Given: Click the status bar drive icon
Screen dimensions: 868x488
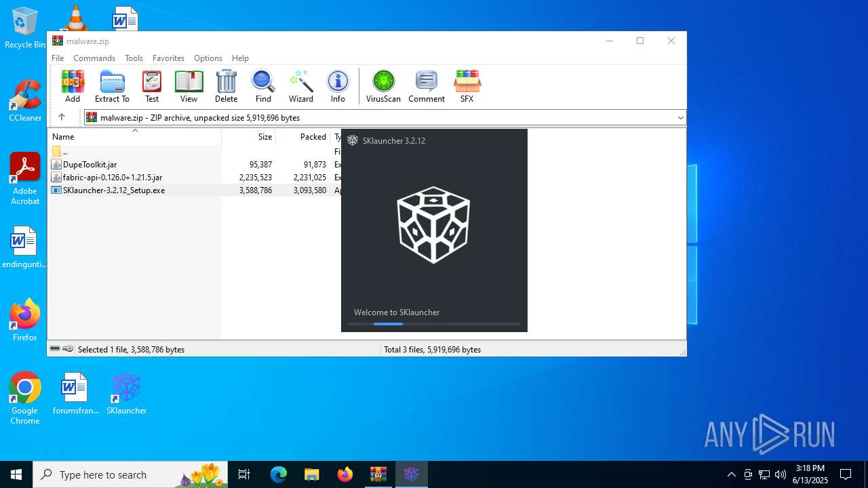Looking at the screenshot, I should 55,349.
